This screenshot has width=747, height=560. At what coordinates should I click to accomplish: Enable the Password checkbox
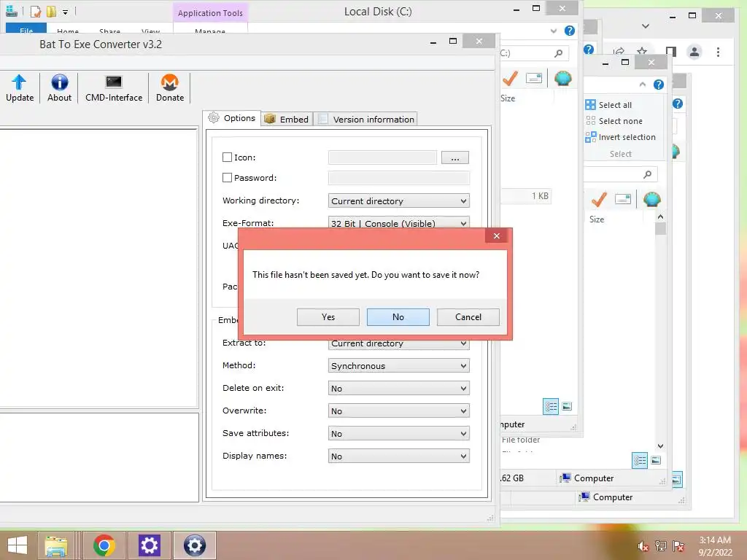tap(228, 178)
